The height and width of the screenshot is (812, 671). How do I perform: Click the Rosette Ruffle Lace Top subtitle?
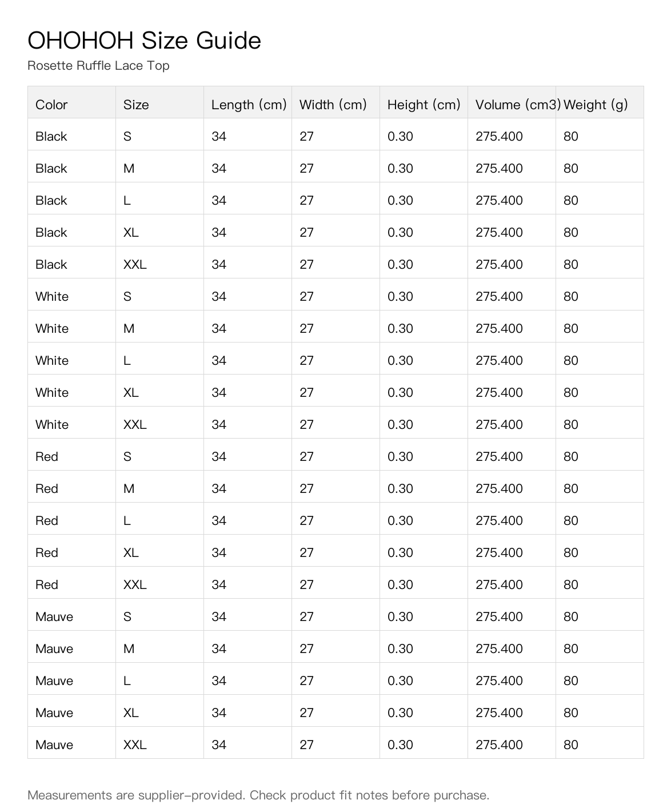tap(98, 66)
